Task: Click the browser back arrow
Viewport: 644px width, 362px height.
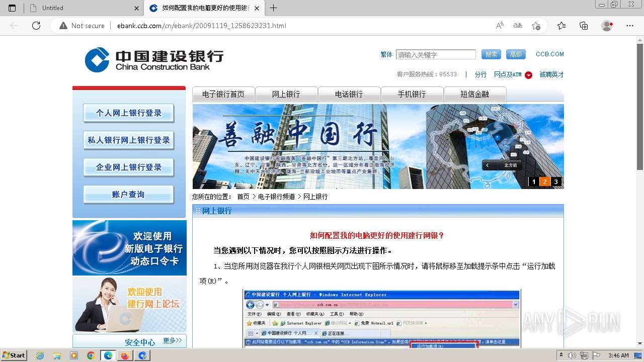Action: click(x=14, y=26)
